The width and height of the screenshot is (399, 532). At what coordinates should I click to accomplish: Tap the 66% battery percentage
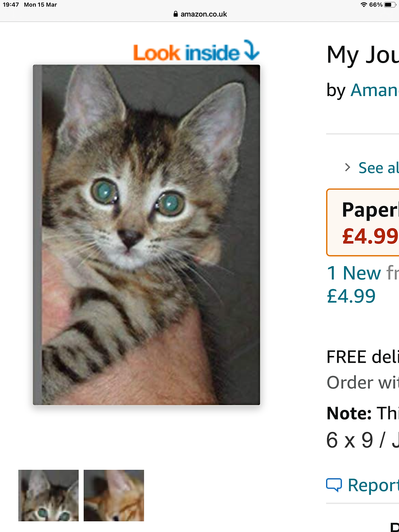pos(376,5)
